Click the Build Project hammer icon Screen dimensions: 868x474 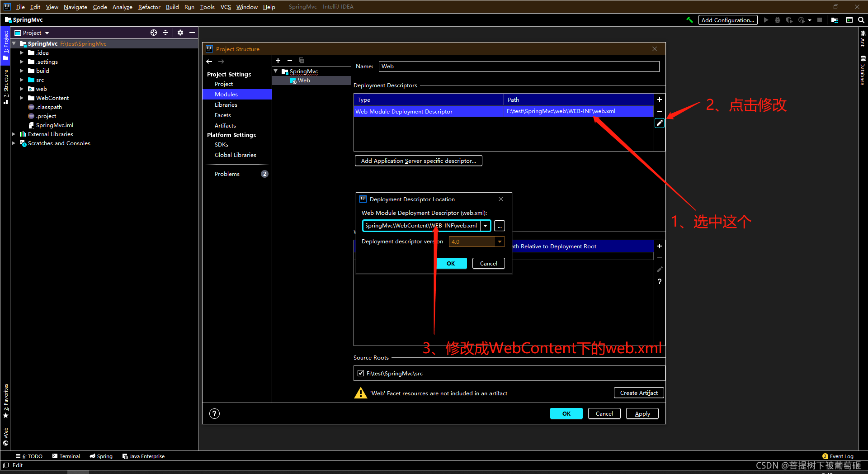pyautogui.click(x=689, y=20)
